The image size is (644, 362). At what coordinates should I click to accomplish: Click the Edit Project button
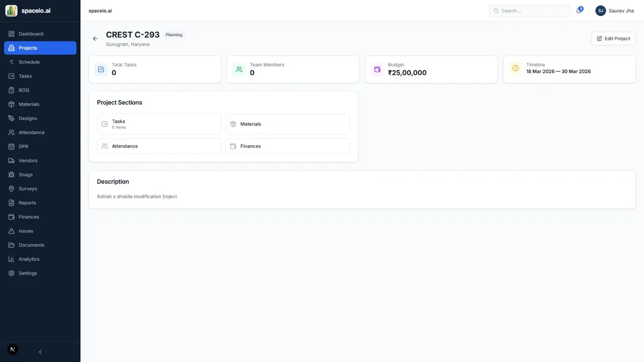(613, 39)
